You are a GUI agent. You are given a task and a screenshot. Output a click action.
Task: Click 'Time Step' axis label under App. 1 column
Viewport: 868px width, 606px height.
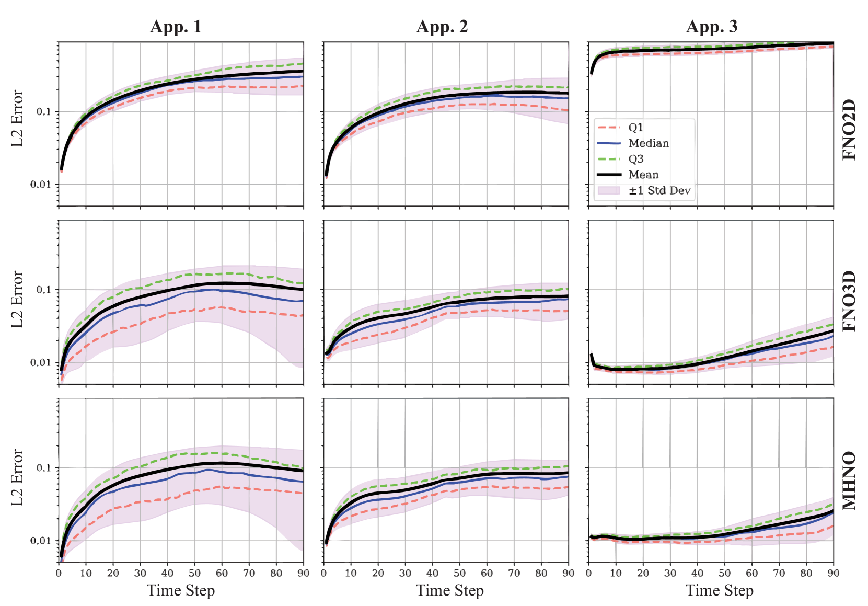pyautogui.click(x=181, y=591)
